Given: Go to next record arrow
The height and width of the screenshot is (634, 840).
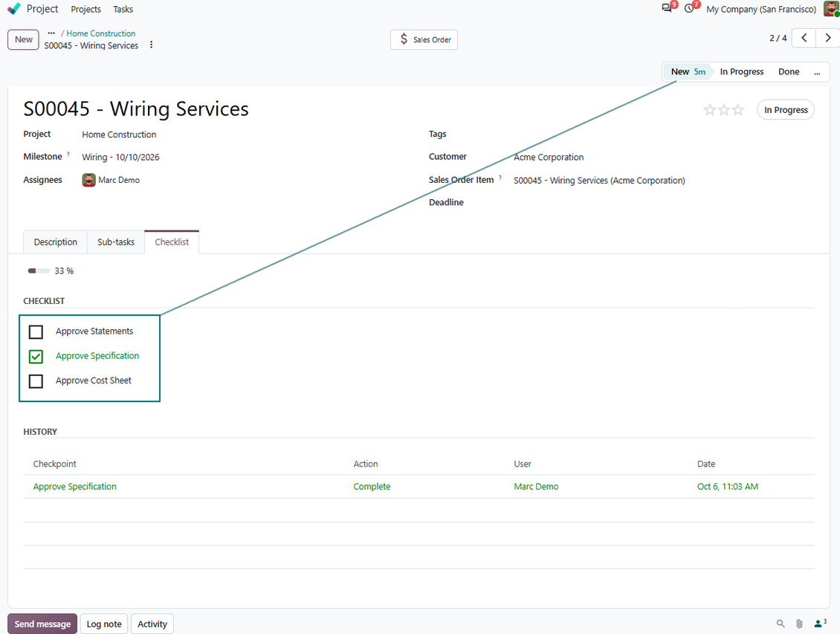Looking at the screenshot, I should tap(827, 38).
